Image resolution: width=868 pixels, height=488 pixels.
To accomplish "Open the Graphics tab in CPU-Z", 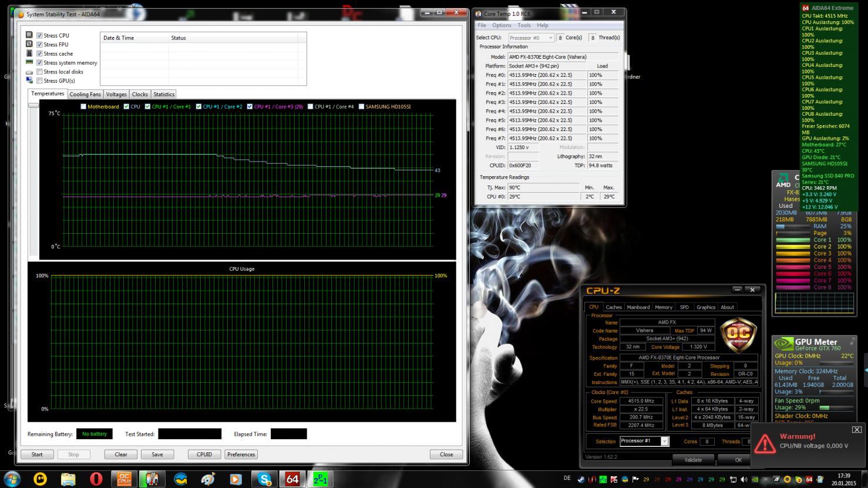I will pos(706,307).
